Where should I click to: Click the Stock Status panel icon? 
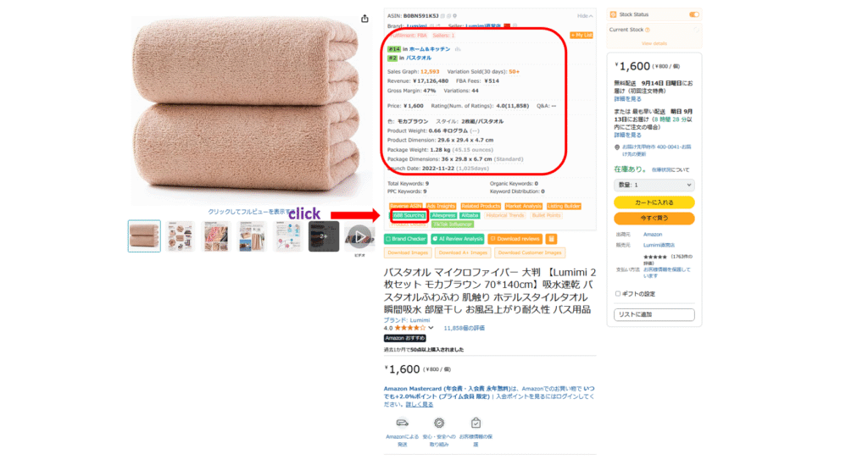[x=614, y=14]
